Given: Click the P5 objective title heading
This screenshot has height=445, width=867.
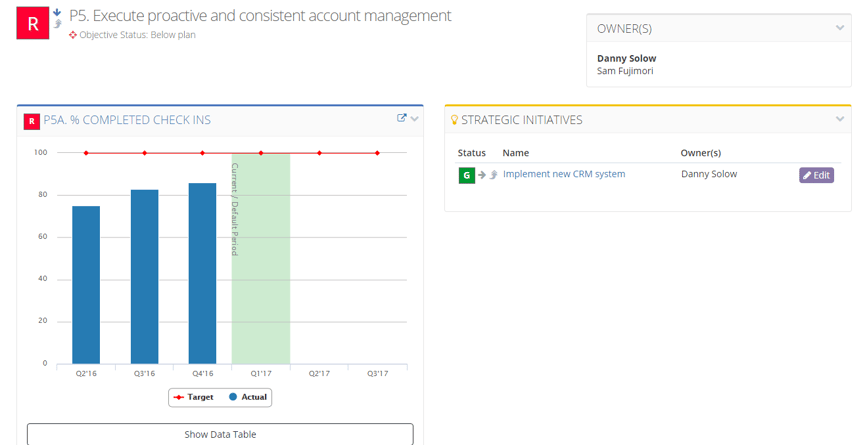Looking at the screenshot, I should pos(260,16).
